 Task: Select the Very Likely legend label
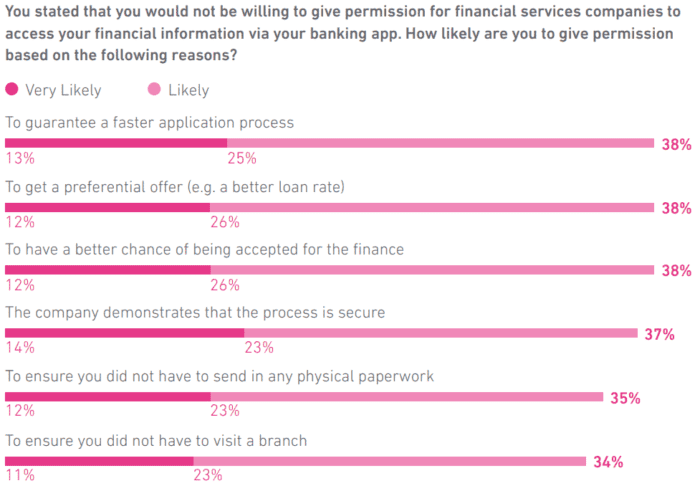pos(63,91)
